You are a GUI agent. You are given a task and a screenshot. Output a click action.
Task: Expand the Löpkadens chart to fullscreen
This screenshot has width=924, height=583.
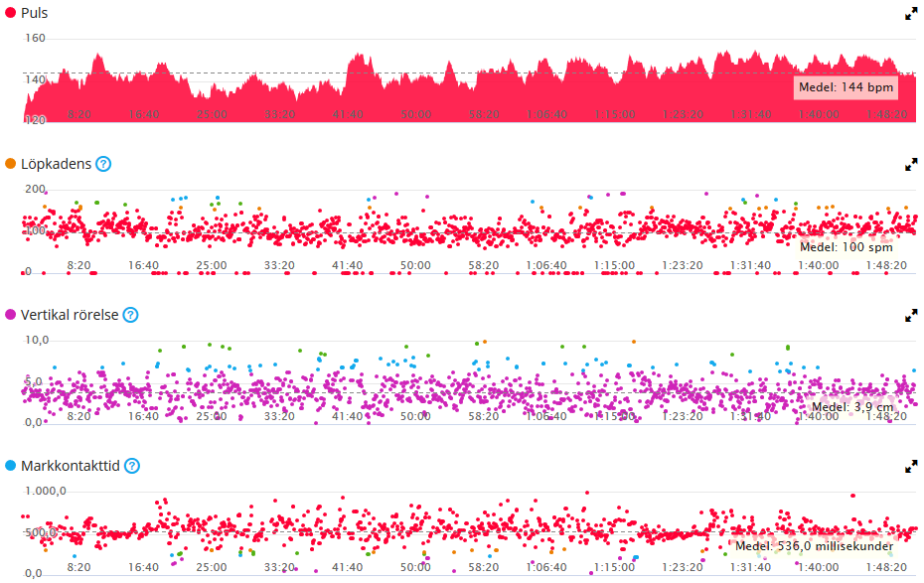[911, 164]
